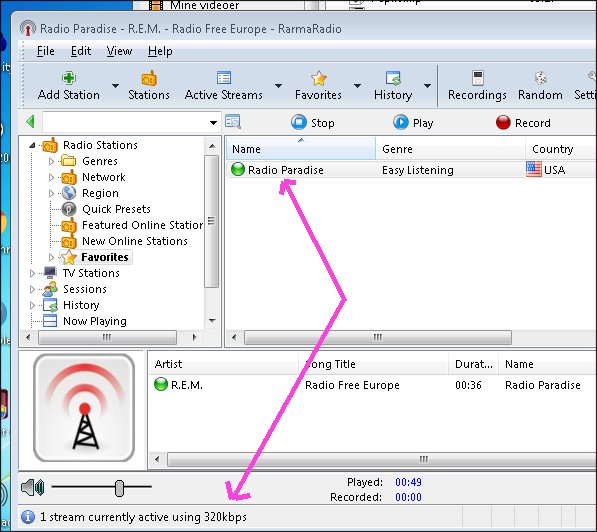Select the Network tree item
This screenshot has height=532, width=597.
coord(104,177)
